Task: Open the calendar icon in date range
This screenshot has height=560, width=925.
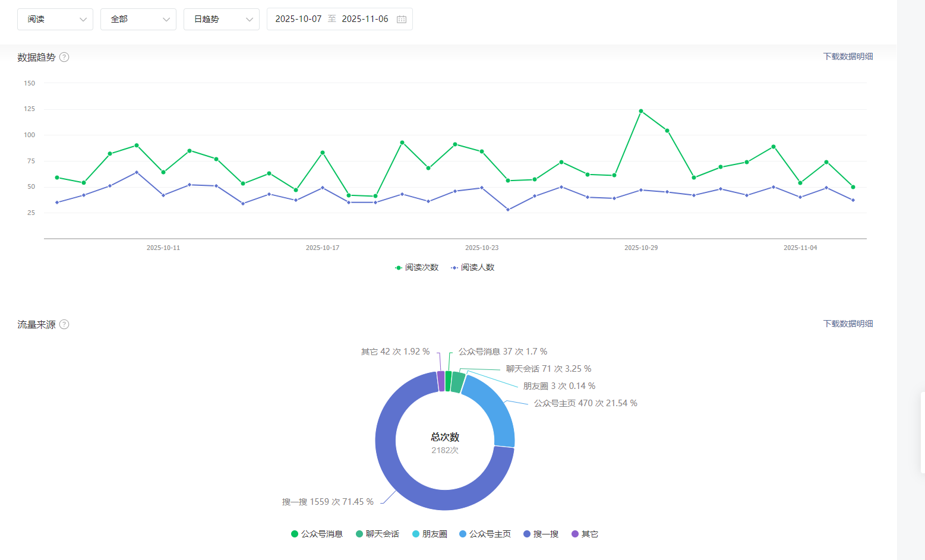Action: coord(402,19)
